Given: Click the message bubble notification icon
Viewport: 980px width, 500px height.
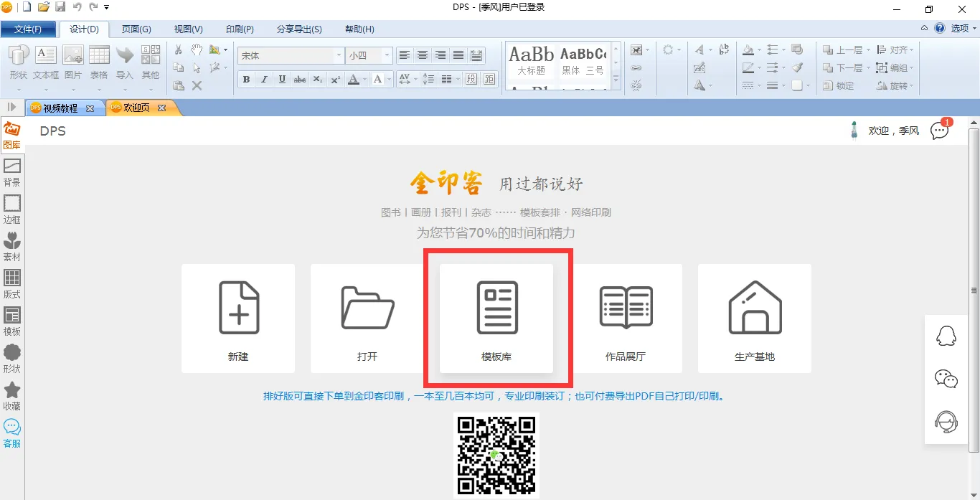Looking at the screenshot, I should [x=939, y=131].
